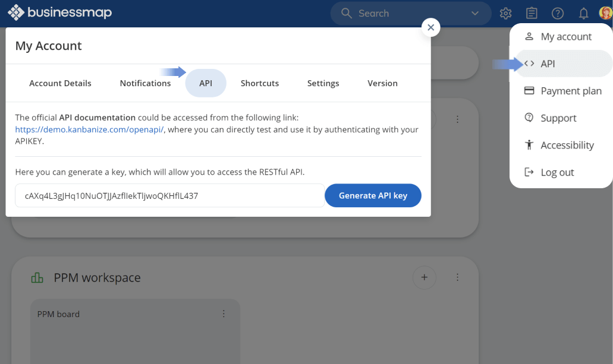The height and width of the screenshot is (364, 613).
Task: Click the API key text field
Action: coord(169,195)
